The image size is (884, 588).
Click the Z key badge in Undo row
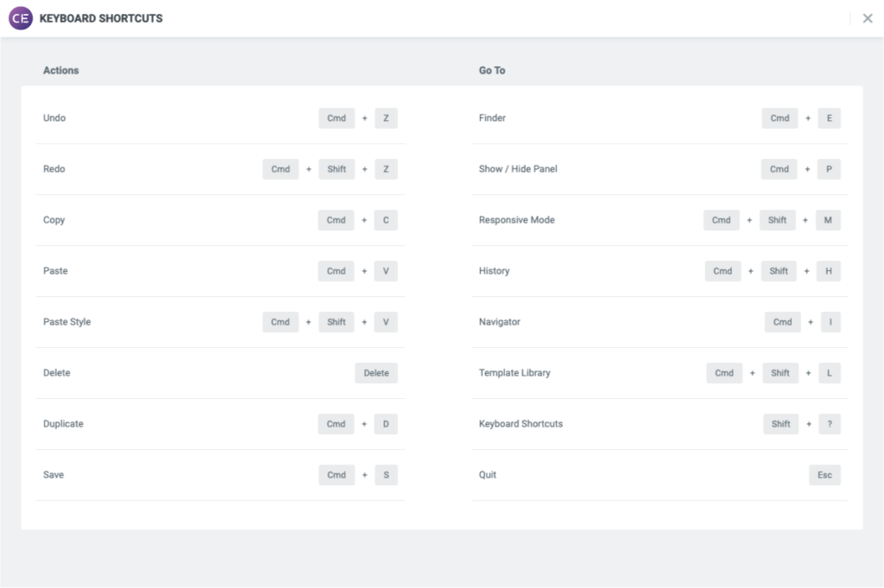pos(385,117)
